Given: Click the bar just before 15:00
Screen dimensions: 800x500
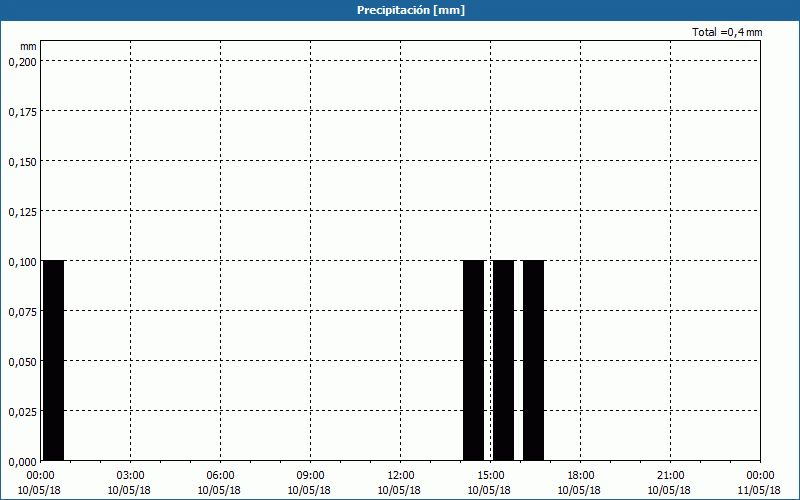Looking at the screenshot, I should 473,361.
